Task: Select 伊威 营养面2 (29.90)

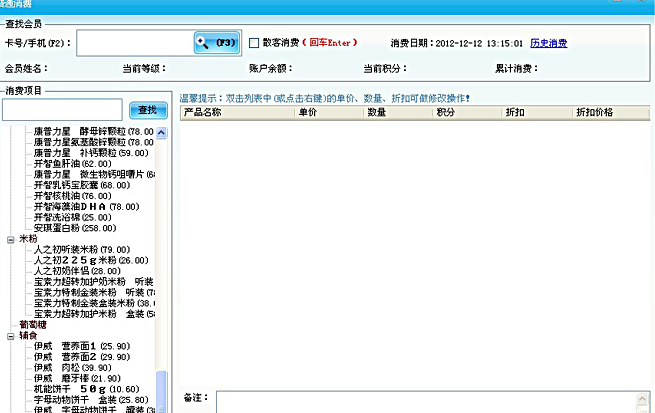Action: point(82,357)
